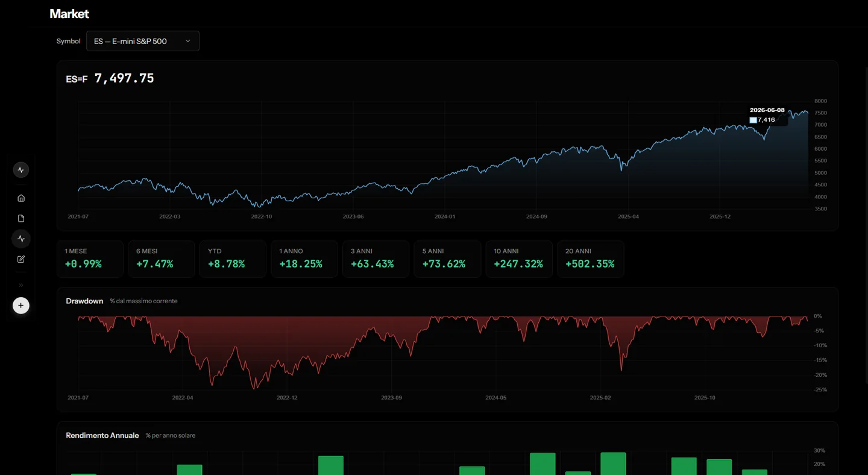The image size is (868, 475).
Task: Select the 1 MESE performance card
Action: [90, 259]
